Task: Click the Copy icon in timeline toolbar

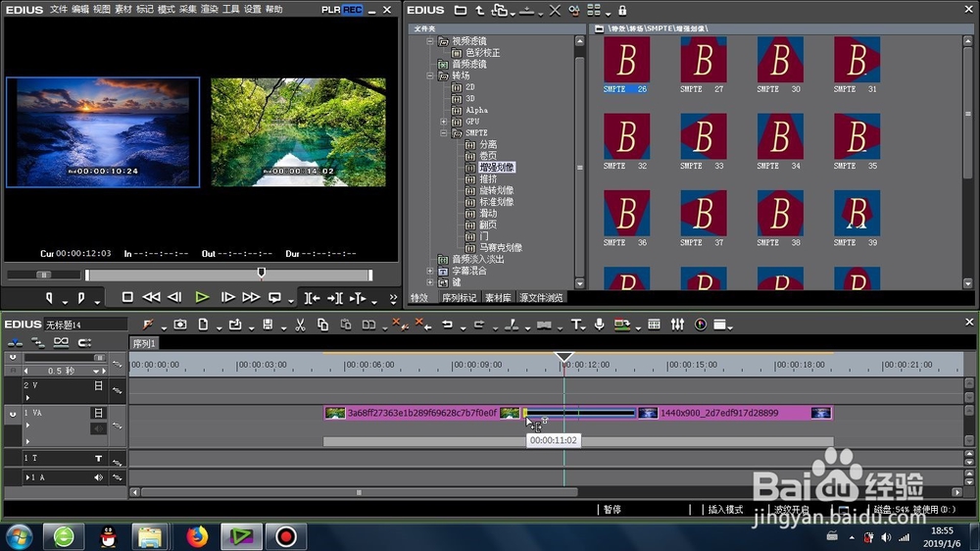Action: [322, 325]
